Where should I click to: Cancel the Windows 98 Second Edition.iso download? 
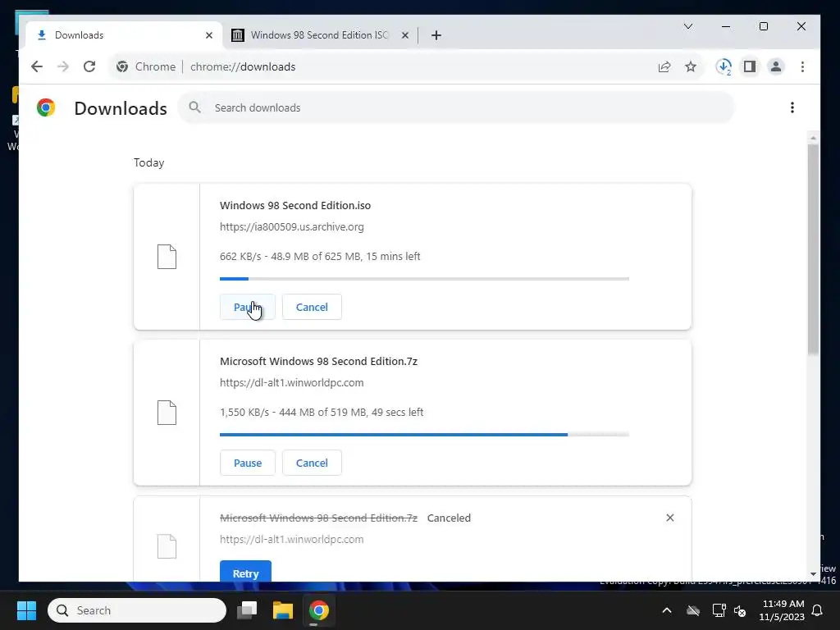click(x=312, y=307)
